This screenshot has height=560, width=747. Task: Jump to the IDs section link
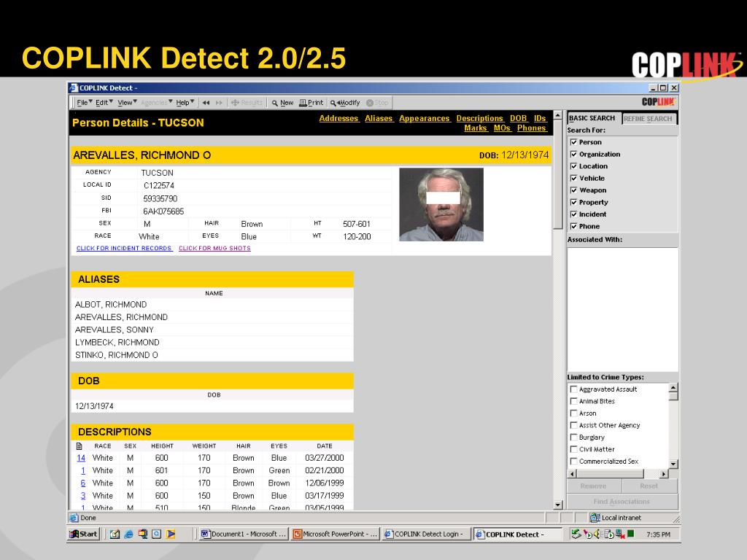[x=540, y=118]
